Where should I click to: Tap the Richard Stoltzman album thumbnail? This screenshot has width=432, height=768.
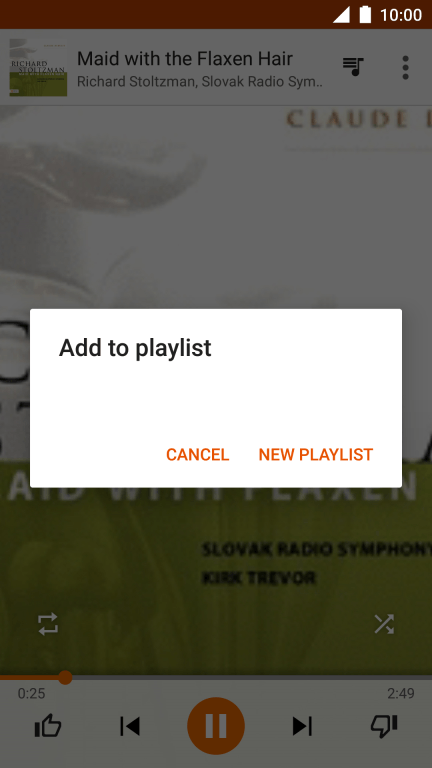coord(38,67)
